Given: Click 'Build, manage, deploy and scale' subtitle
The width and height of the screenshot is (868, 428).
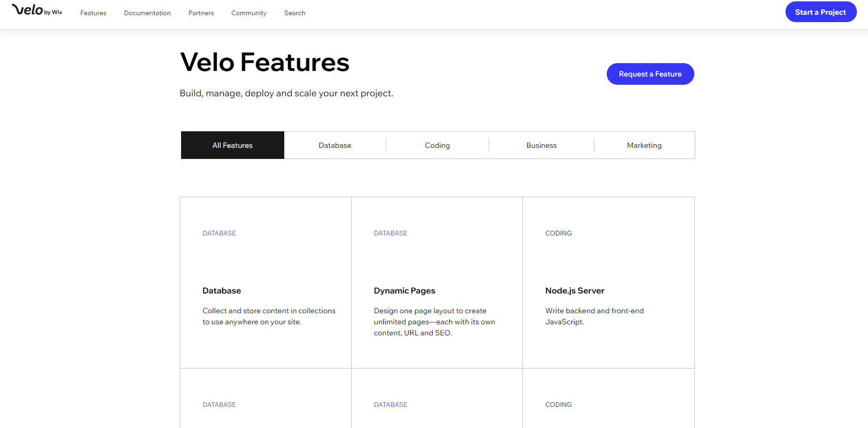Looking at the screenshot, I should 286,93.
